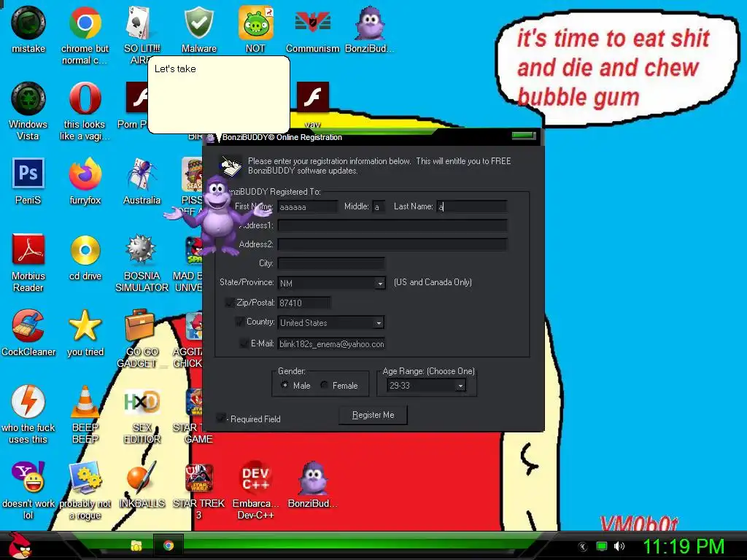The image size is (747, 560).
Task: Open the Australia spider solitaire icon
Action: click(142, 181)
